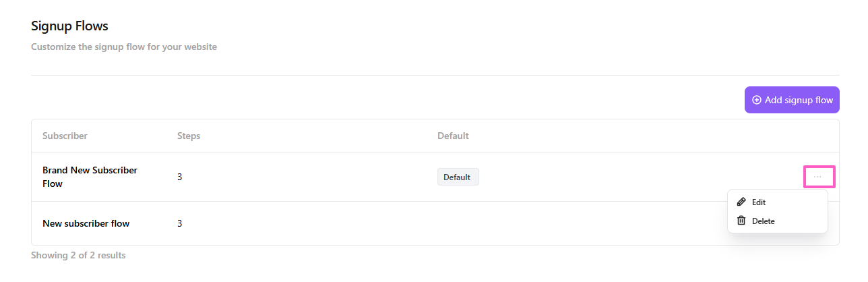This screenshot has height=282, width=868.
Task: Open the New subscriber flow entry
Action: pos(86,223)
